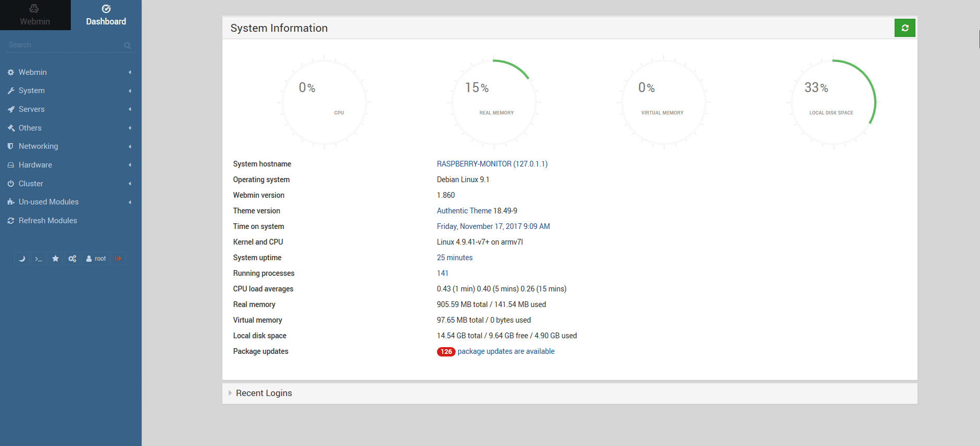Click the Networking shield icon
The image size is (980, 446).
coord(10,146)
